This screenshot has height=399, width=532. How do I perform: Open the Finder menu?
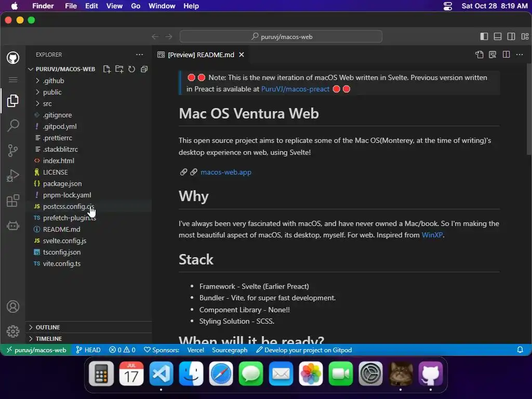coord(43,6)
